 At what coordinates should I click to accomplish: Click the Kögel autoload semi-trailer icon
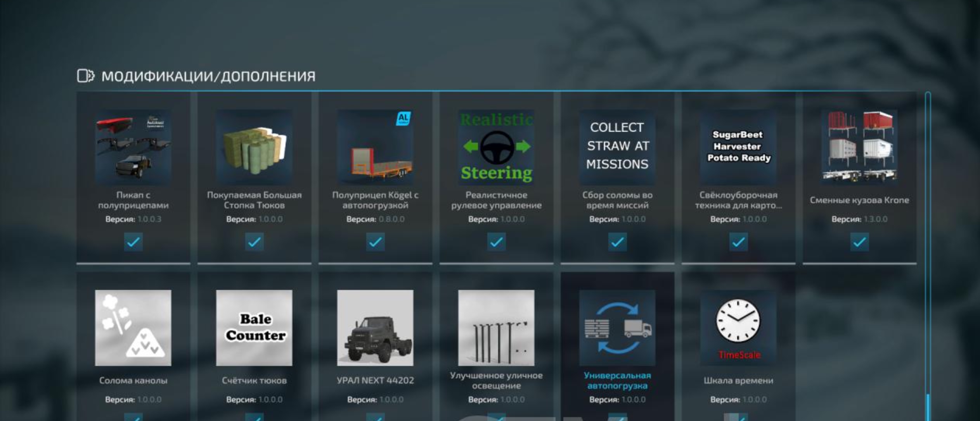(375, 147)
